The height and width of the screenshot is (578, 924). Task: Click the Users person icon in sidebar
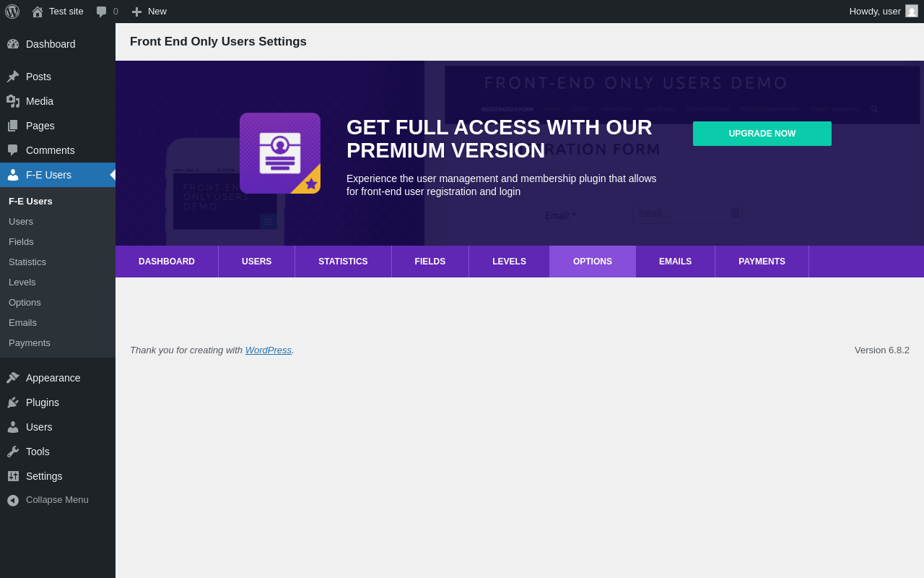(13, 427)
